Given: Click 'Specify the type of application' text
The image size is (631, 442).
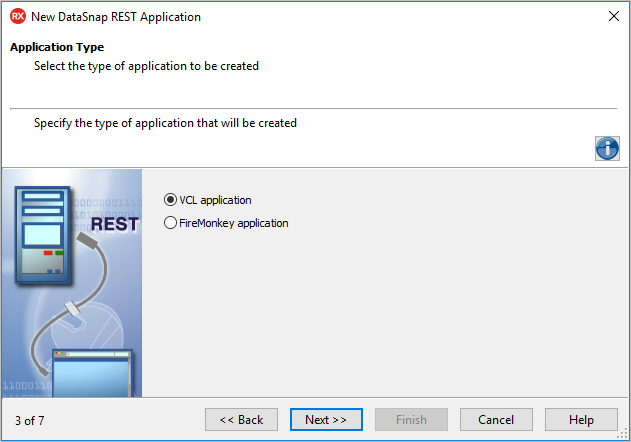Looking at the screenshot, I should (x=165, y=123).
